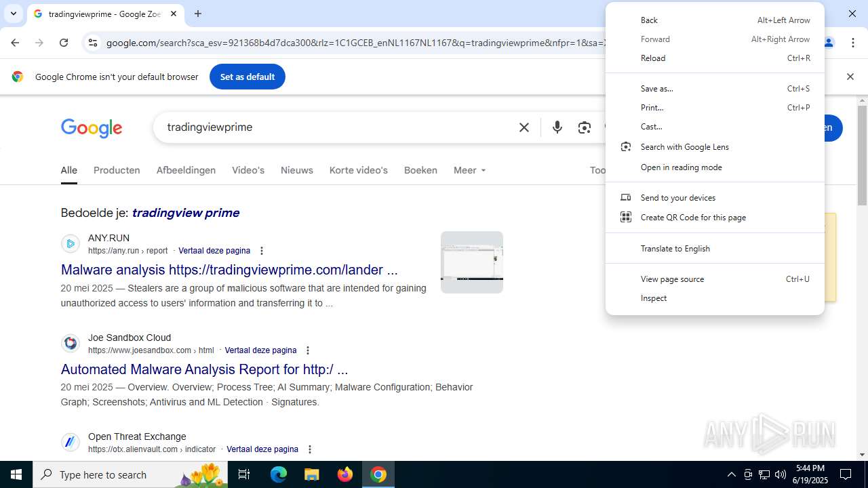Launch Firefox from taskbar
Screen dimensions: 868x488
[x=345, y=474]
